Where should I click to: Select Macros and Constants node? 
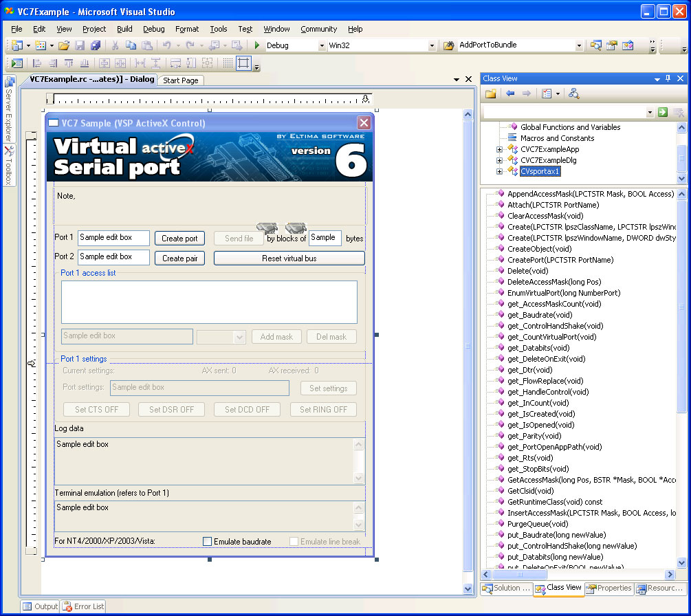click(557, 138)
